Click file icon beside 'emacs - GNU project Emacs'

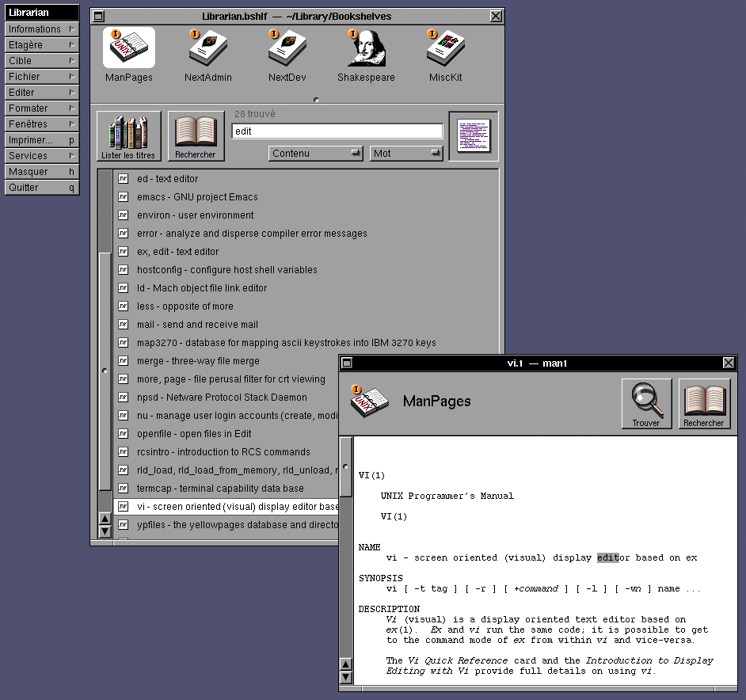pyautogui.click(x=124, y=196)
